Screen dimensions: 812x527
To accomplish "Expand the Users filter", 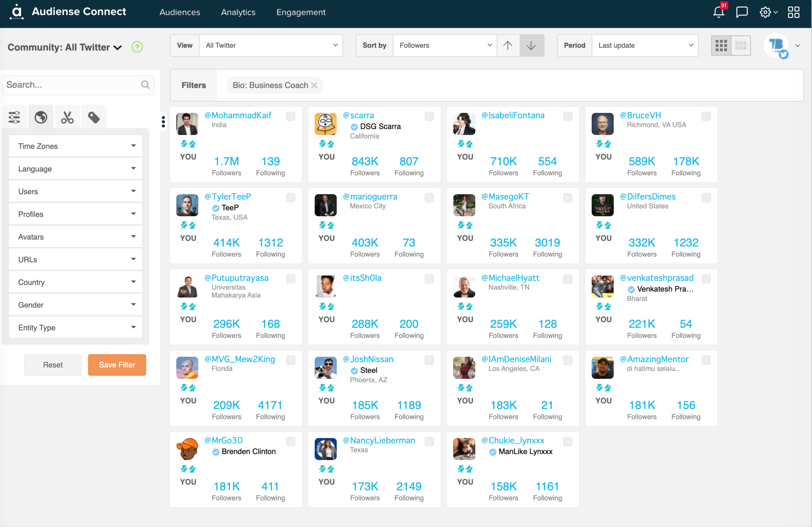I will tap(75, 192).
